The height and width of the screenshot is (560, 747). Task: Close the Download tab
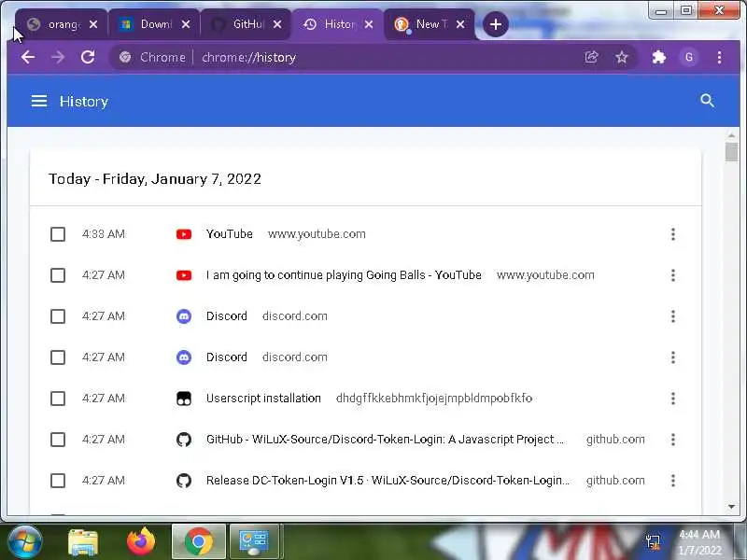tap(186, 24)
